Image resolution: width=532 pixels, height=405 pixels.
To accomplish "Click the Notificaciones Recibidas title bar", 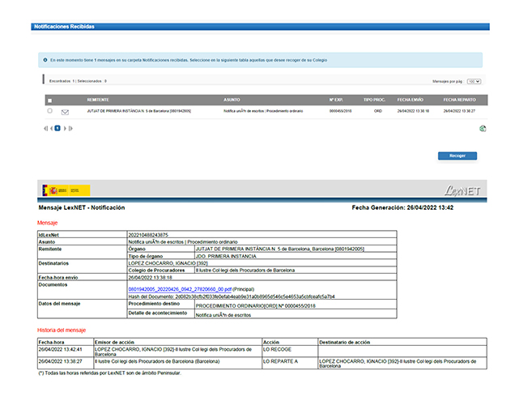I will point(260,27).
